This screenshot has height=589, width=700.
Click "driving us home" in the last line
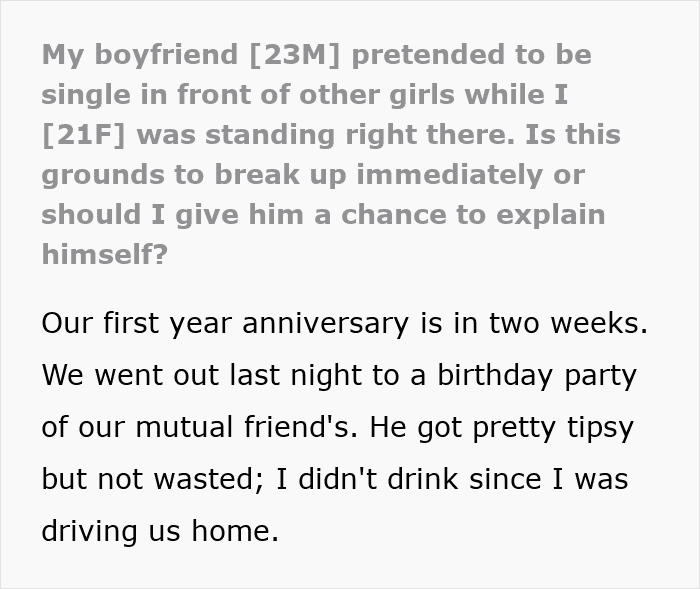(x=160, y=531)
